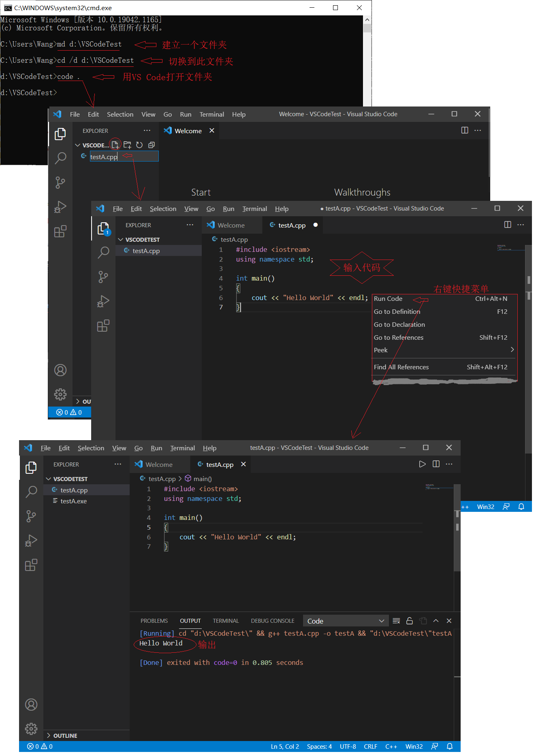This screenshot has height=756, width=536.
Task: Open the output log file icon in the panel
Action: 423,621
